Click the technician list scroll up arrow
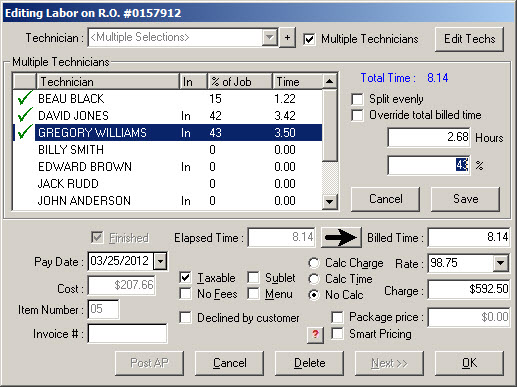 [329, 81]
